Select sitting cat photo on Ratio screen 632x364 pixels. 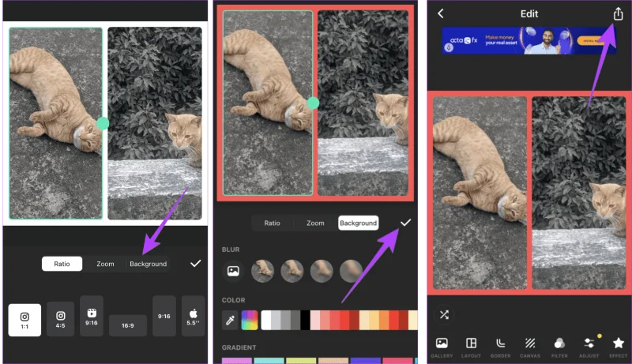(x=155, y=123)
